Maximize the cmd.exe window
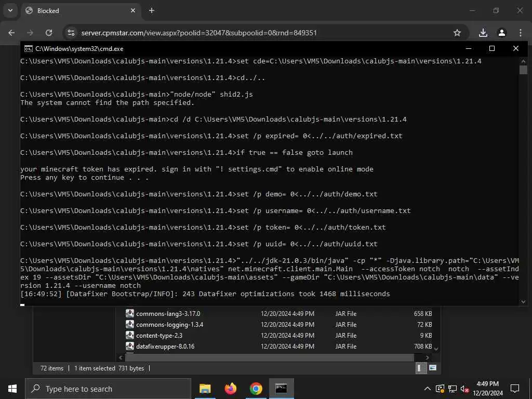 pyautogui.click(x=492, y=48)
